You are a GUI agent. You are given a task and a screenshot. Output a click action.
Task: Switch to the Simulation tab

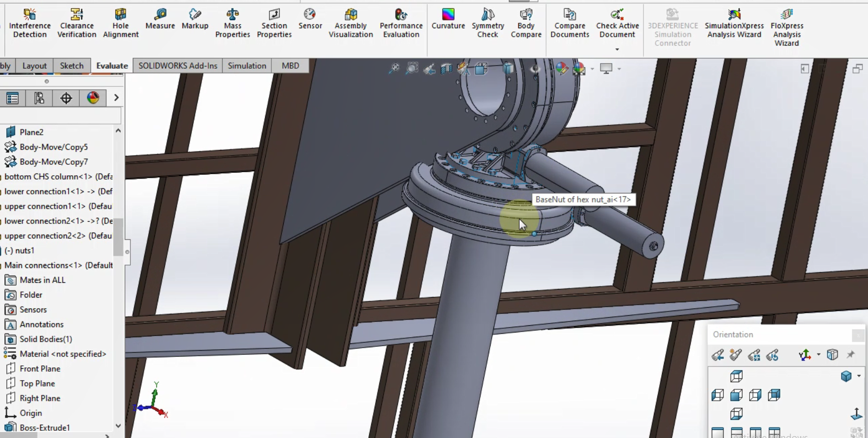point(247,66)
